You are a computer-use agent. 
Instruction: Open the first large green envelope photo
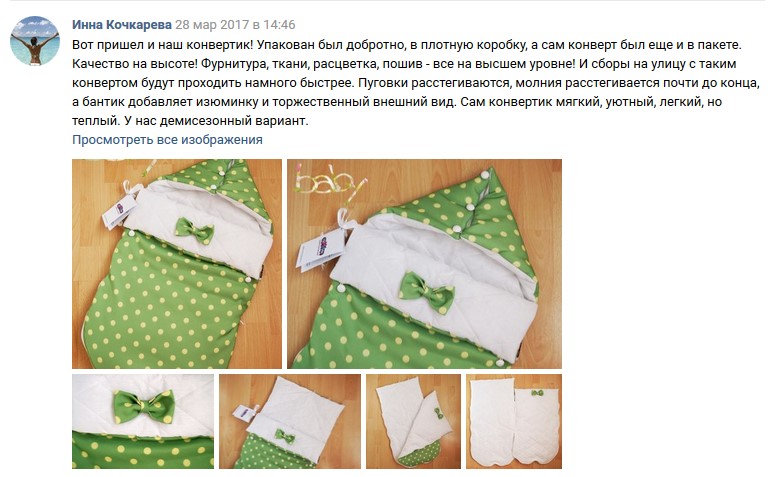(177, 264)
